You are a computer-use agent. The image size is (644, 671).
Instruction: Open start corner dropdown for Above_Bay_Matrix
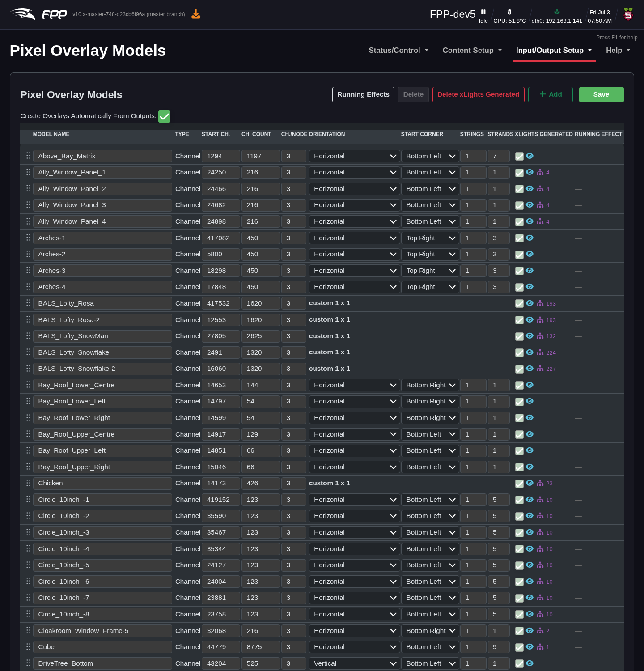(x=430, y=156)
